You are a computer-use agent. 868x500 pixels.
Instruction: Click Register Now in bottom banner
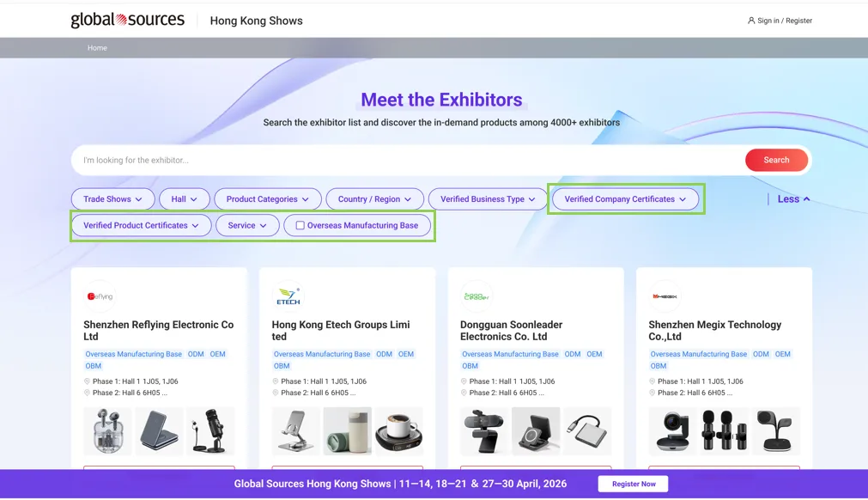(634, 484)
